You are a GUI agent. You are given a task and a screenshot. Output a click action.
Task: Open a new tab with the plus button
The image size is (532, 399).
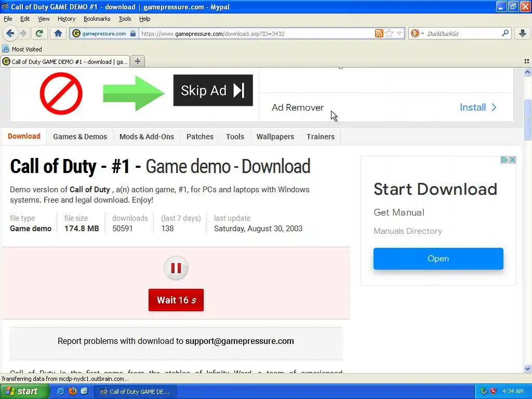tap(137, 61)
